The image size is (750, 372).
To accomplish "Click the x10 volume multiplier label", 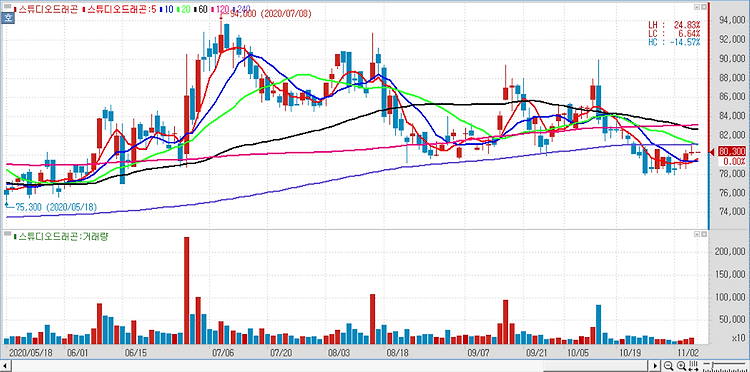I will click(x=739, y=338).
